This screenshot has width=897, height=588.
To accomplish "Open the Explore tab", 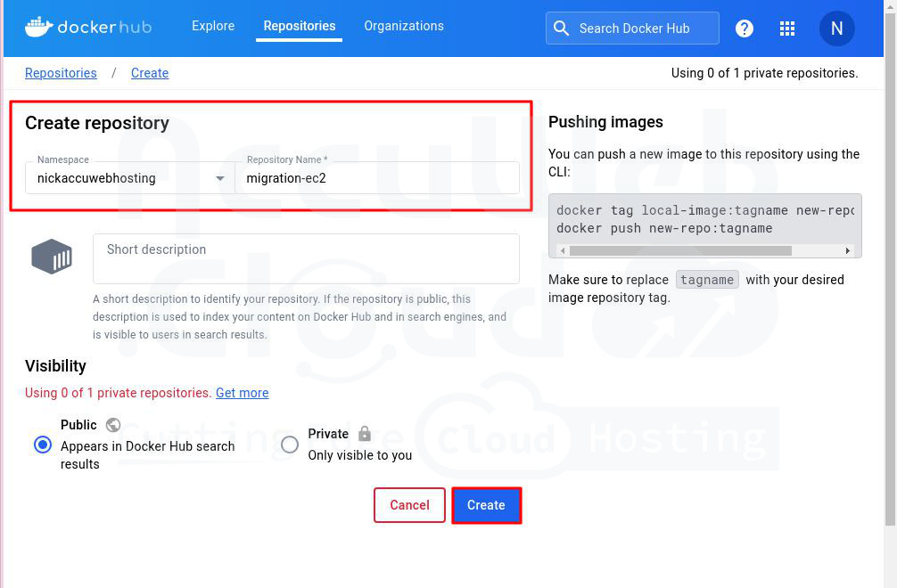I will [213, 26].
